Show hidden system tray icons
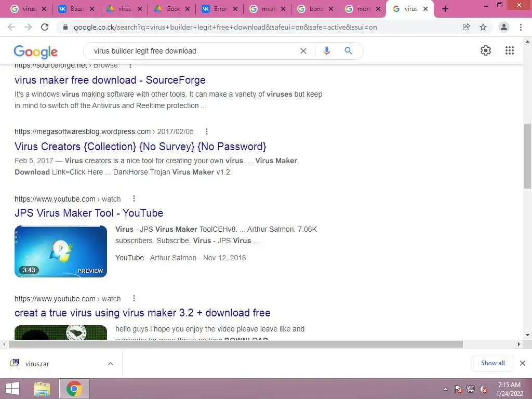This screenshot has height=399, width=532. pyautogui.click(x=445, y=389)
